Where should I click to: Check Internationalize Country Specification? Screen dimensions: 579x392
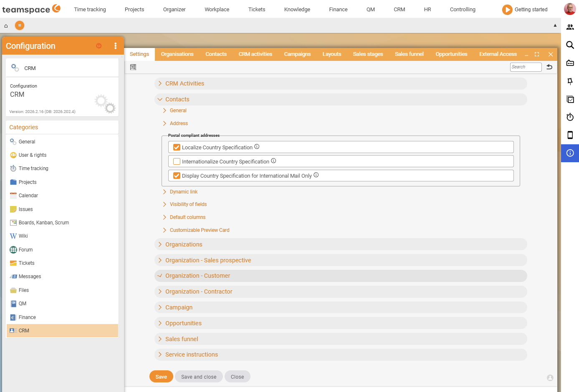pos(177,161)
